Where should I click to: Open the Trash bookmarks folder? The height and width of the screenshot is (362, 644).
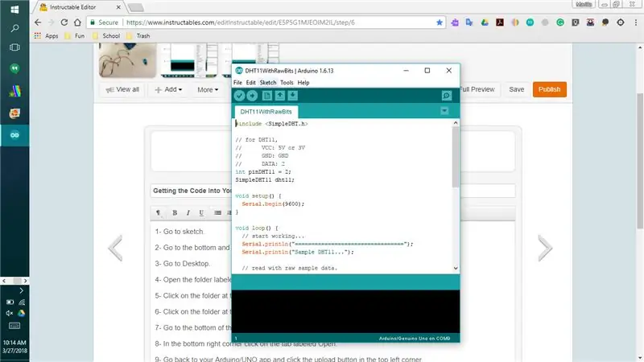tap(138, 35)
